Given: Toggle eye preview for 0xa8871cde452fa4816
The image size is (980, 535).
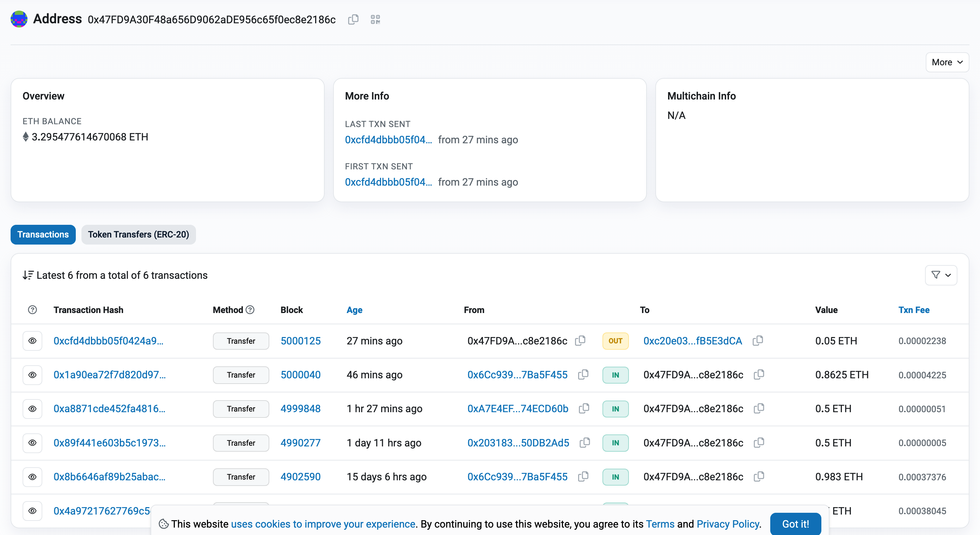Looking at the screenshot, I should (x=32, y=409).
